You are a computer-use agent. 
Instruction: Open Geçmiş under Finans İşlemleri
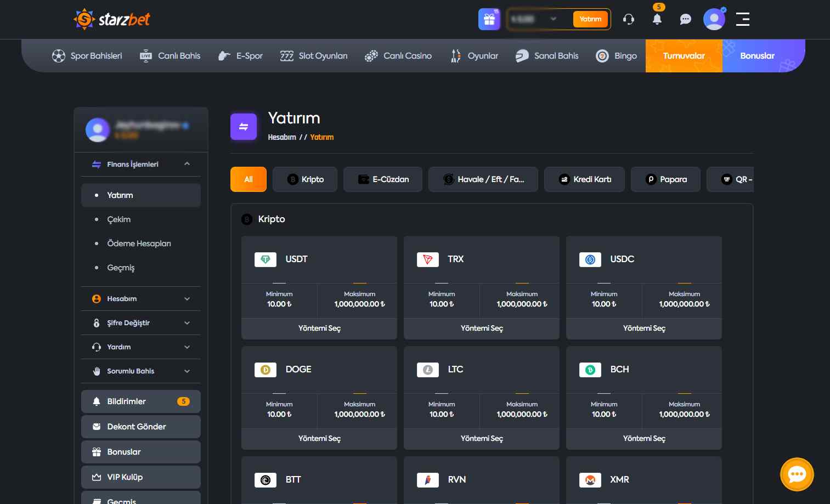point(141,268)
